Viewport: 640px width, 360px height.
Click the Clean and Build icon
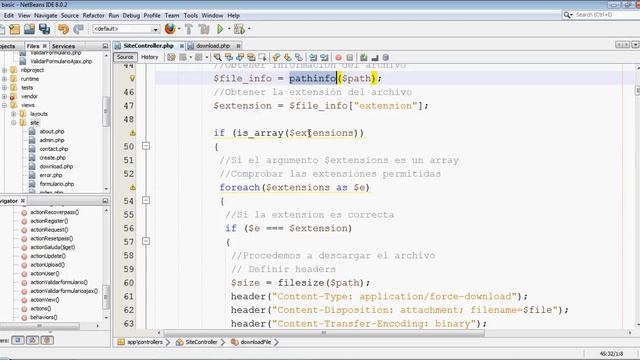pos(204,29)
